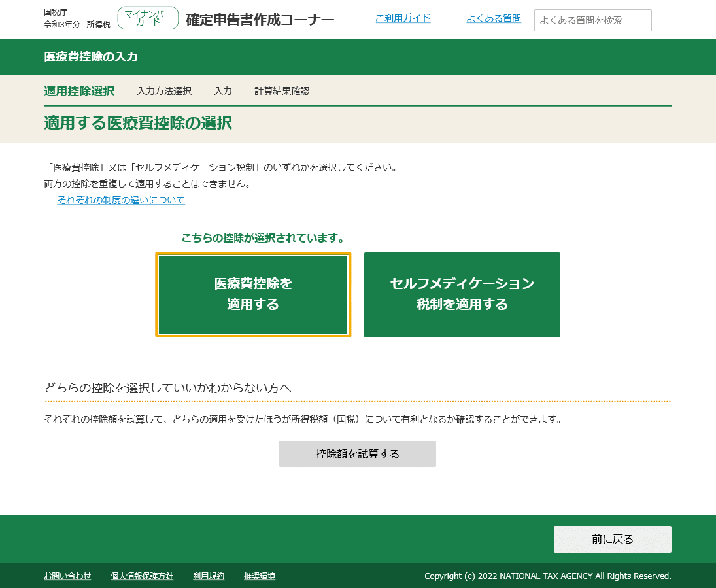Click the マイナンバーカード badge
Image resolution: width=716 pixels, height=588 pixels.
pos(148,18)
